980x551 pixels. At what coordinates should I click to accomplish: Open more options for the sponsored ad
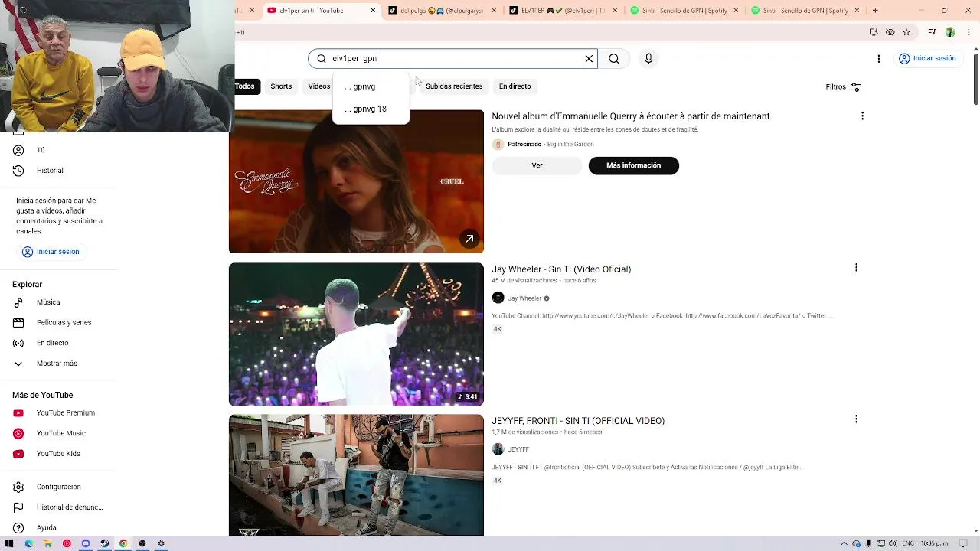[x=862, y=116]
